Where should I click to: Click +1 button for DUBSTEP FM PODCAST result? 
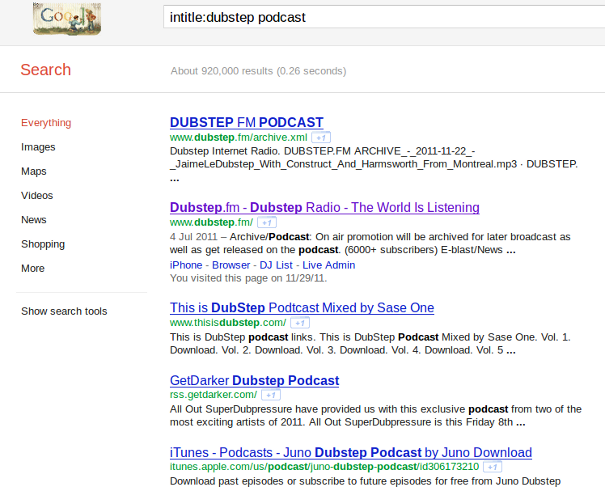click(x=321, y=137)
